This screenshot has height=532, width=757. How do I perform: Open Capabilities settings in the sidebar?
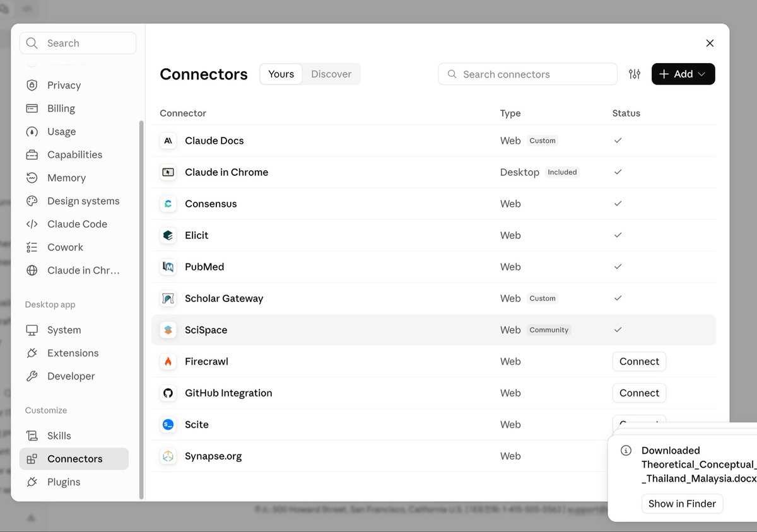pos(74,154)
